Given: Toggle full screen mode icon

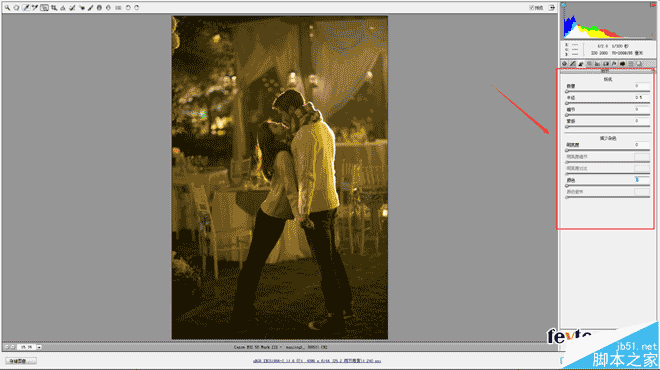Looking at the screenshot, I should point(552,8).
